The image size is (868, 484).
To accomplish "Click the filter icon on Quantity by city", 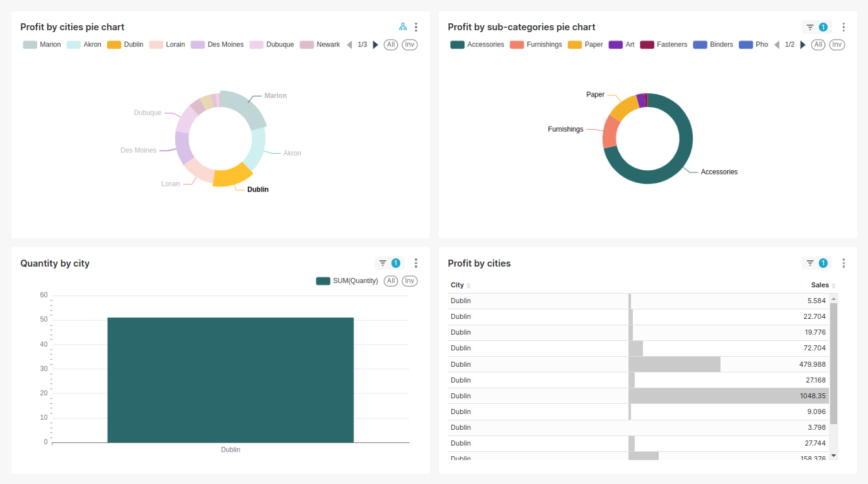I will pos(383,263).
